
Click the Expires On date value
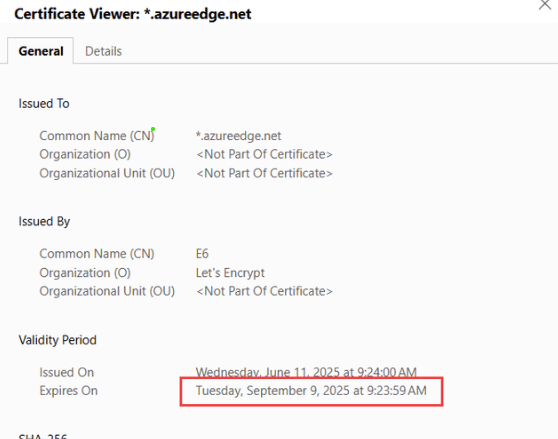(311, 391)
